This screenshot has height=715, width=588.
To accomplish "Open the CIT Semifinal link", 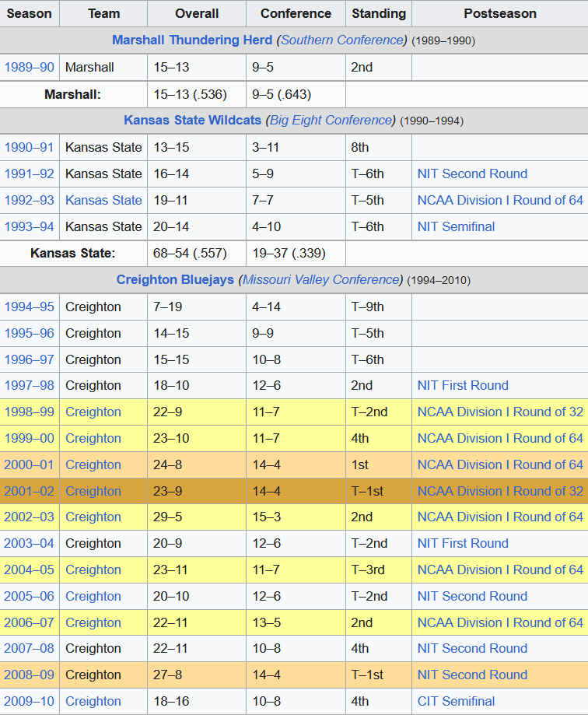I will (x=456, y=701).
